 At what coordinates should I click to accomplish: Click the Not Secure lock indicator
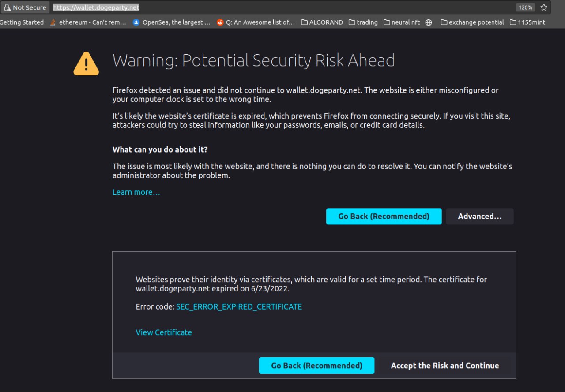click(25, 7)
